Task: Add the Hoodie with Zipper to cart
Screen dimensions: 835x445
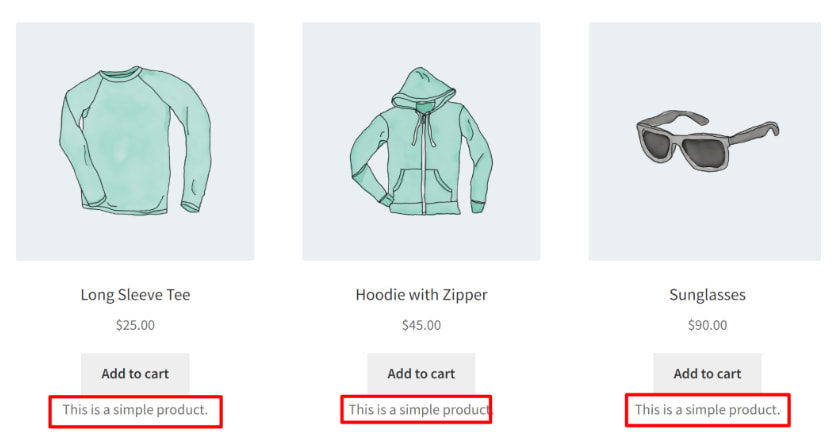Action: click(x=421, y=373)
